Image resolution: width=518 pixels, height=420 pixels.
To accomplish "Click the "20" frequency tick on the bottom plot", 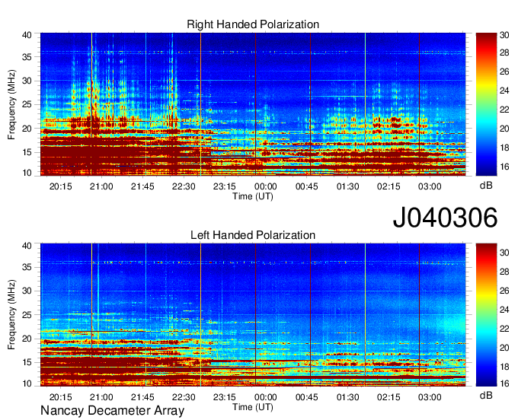I will coord(27,339).
